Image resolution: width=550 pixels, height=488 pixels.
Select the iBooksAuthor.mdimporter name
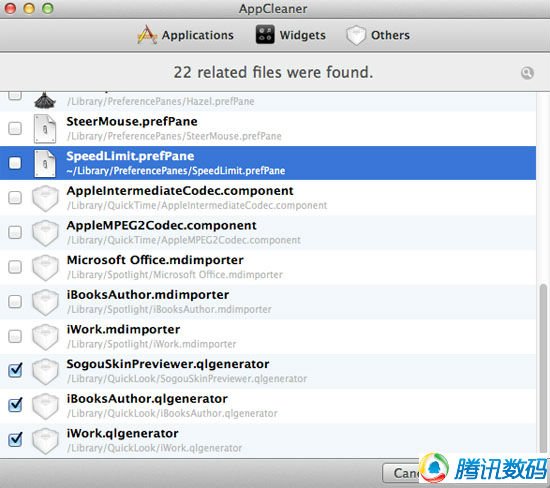tap(148, 295)
